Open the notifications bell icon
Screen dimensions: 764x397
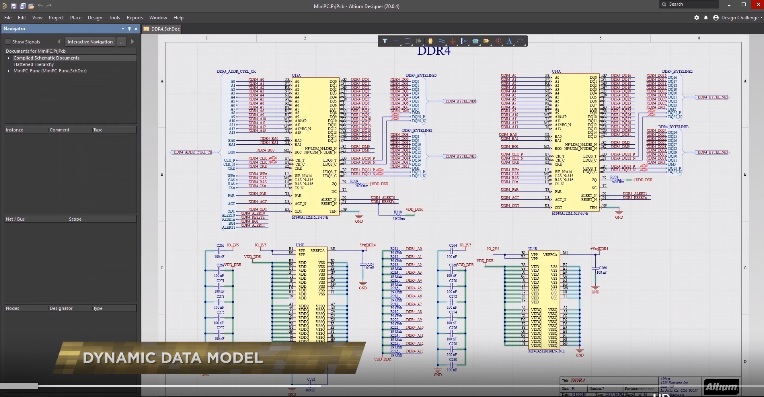pyautogui.click(x=706, y=18)
